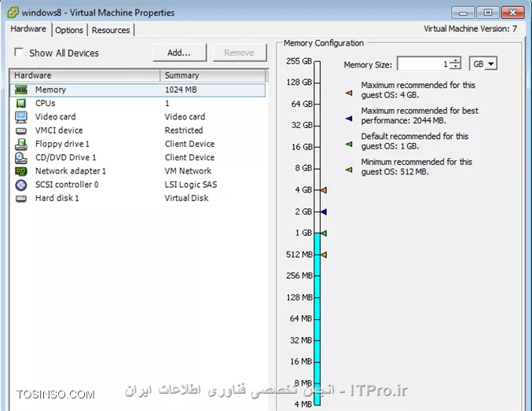This screenshot has width=532, height=411.
Task: Click legend arrow for minimum recommended memory
Action: (x=349, y=170)
